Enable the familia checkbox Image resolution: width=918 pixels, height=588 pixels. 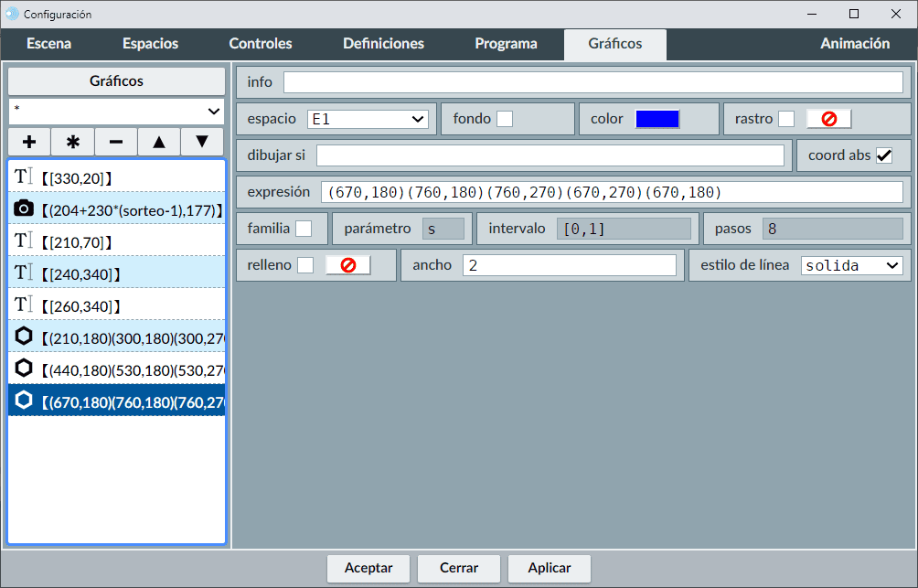coord(304,229)
